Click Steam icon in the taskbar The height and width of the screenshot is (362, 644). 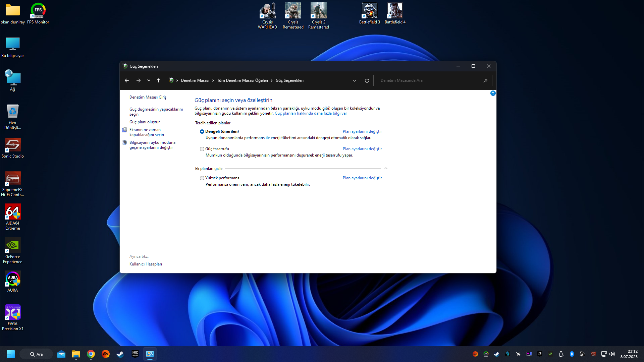(x=120, y=354)
